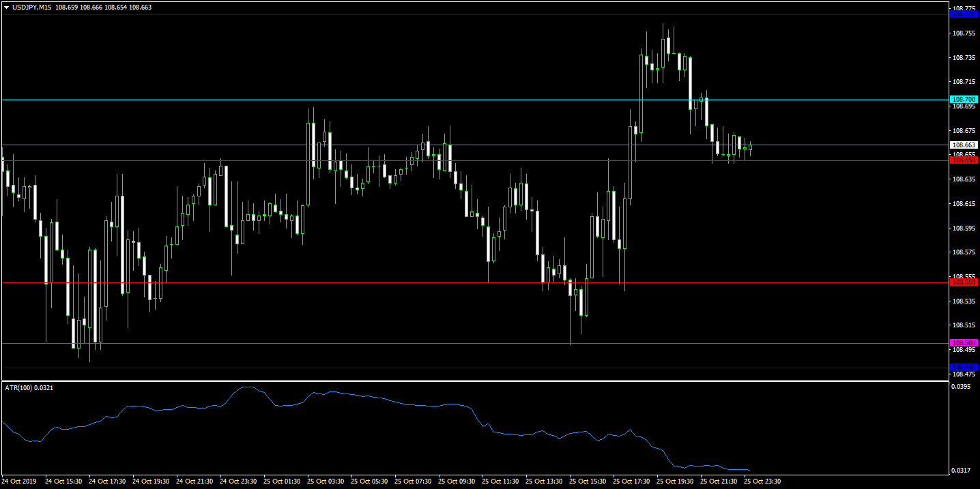The image size is (980, 489).
Task: Click the red 108.650 price level tag
Action: pyautogui.click(x=964, y=160)
